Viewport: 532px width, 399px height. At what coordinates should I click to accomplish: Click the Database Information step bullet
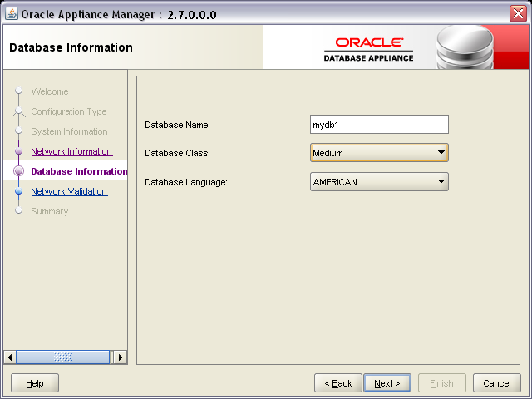tap(18, 171)
